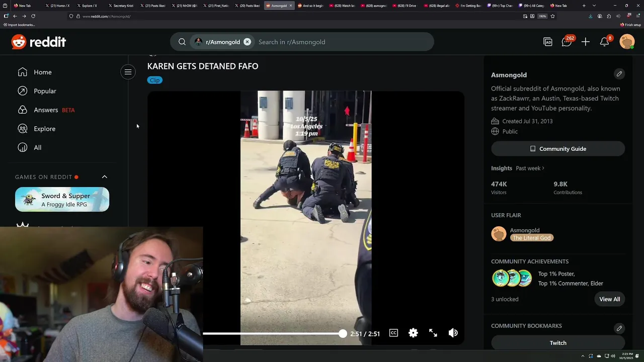Screen dimensions: 644x362
Task: Open the Twitch community bookmark
Action: pos(558,343)
